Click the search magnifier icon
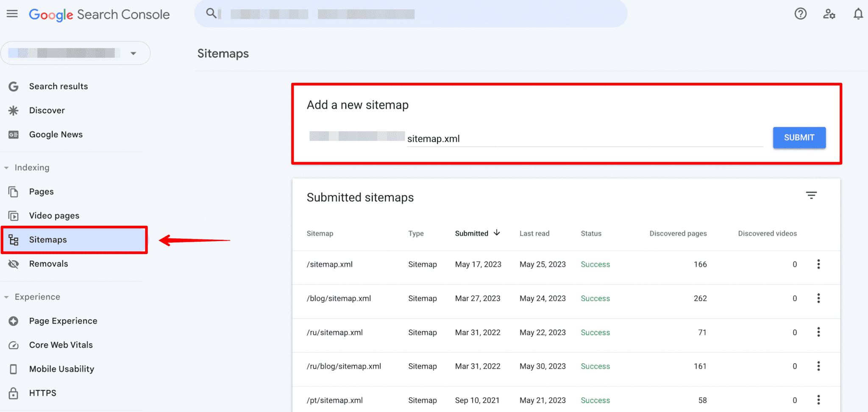 (x=211, y=13)
